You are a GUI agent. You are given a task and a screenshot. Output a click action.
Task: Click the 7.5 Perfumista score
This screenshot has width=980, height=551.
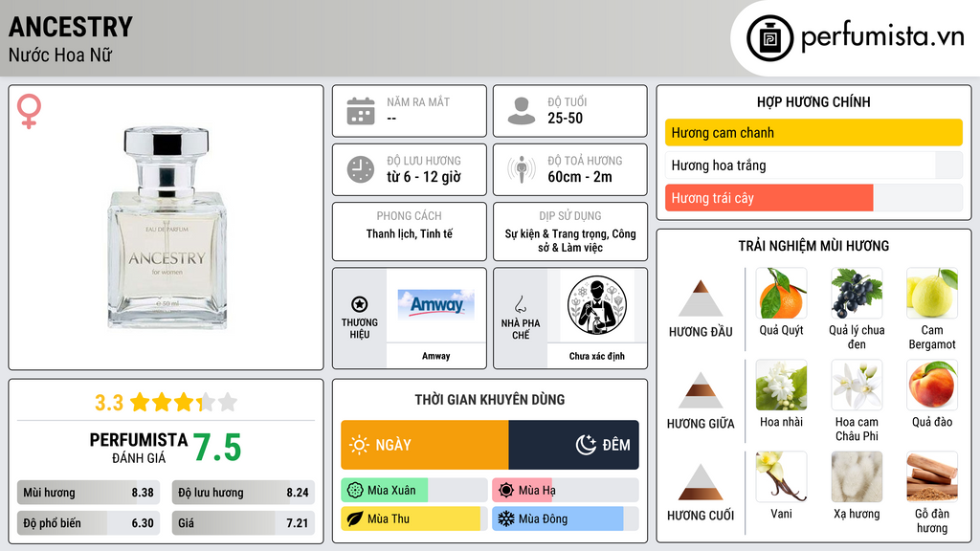pyautogui.click(x=217, y=448)
